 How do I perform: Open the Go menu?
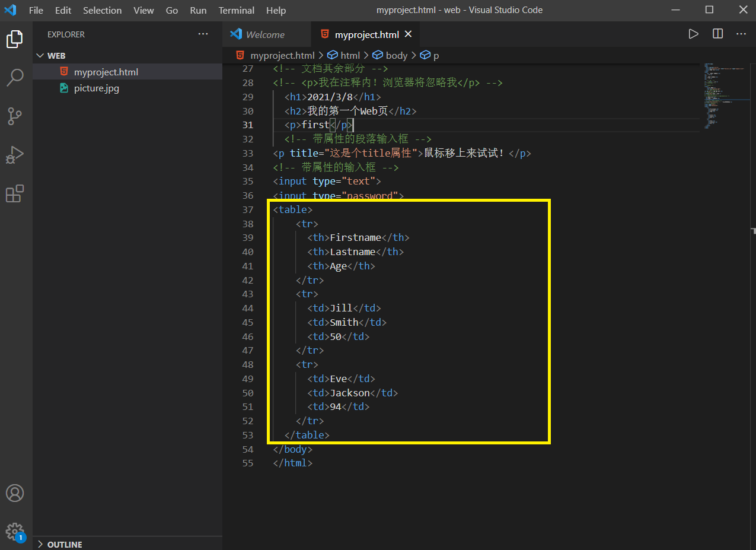172,10
